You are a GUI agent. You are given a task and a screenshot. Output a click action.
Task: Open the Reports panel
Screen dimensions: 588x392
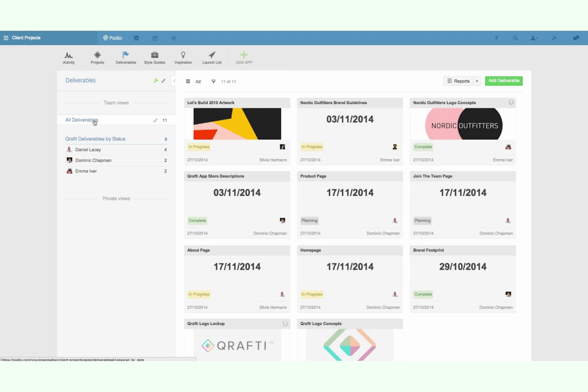click(x=458, y=81)
